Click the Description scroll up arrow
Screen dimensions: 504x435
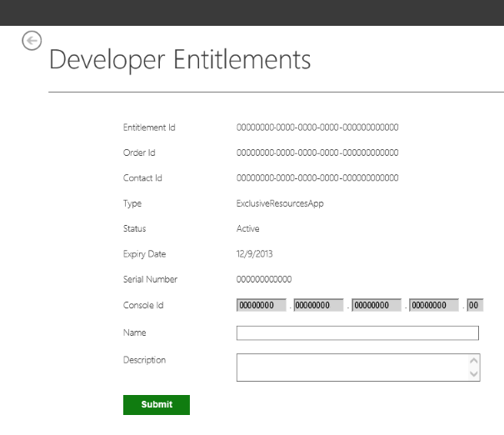click(x=473, y=361)
